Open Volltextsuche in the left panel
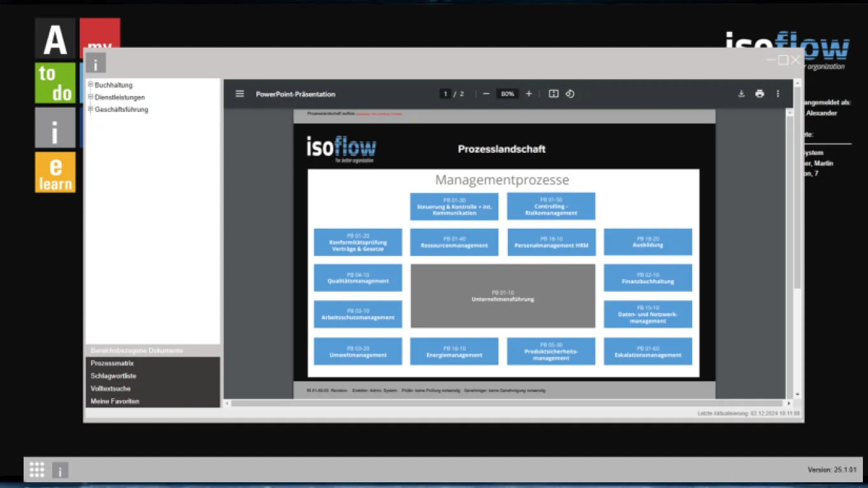 (153, 389)
